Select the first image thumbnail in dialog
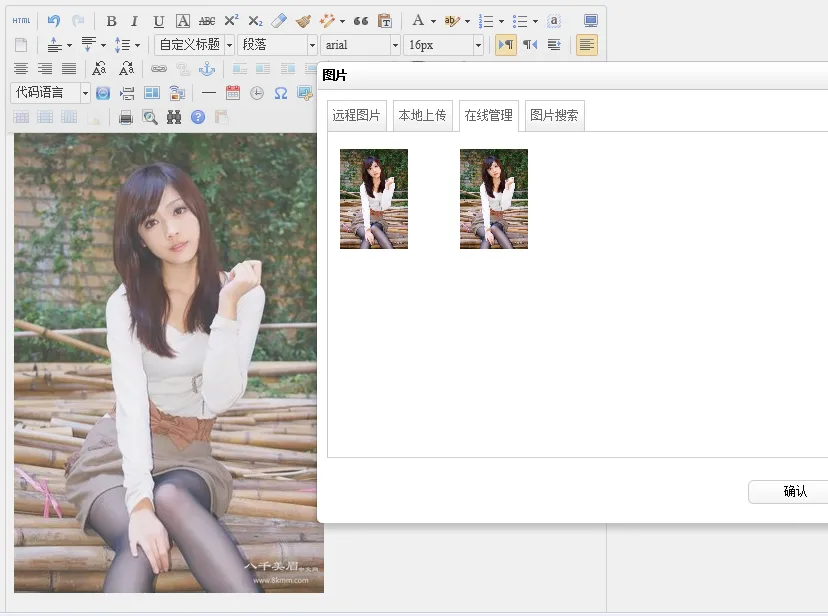This screenshot has width=828, height=616. click(374, 199)
